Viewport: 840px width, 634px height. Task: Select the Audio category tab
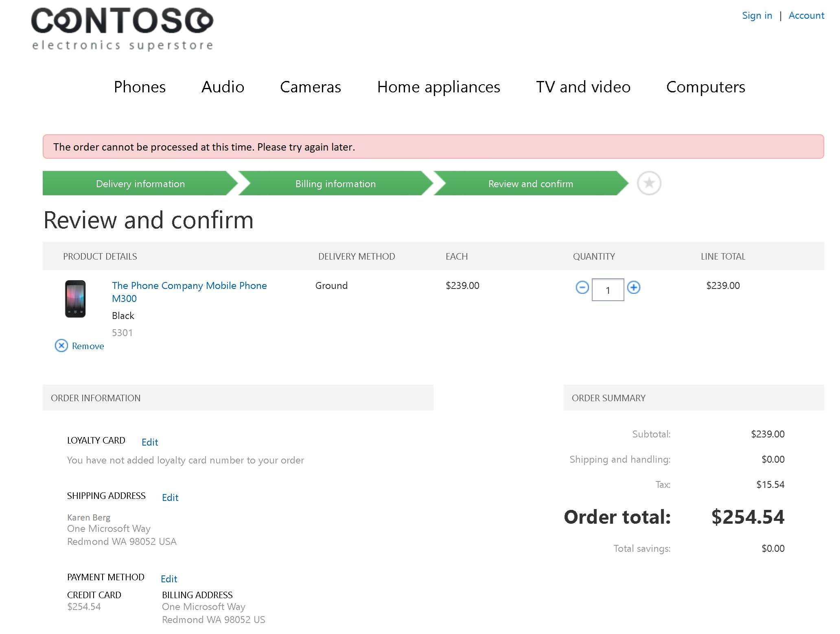pos(223,87)
